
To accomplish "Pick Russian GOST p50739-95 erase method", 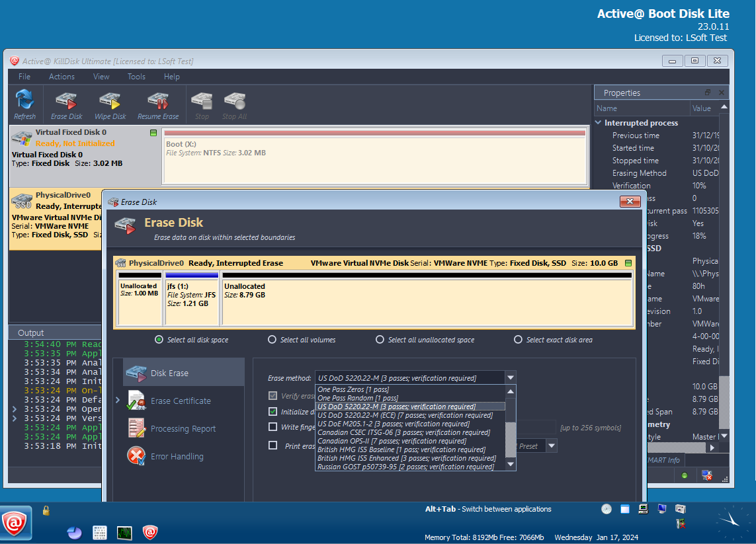I will coord(405,467).
